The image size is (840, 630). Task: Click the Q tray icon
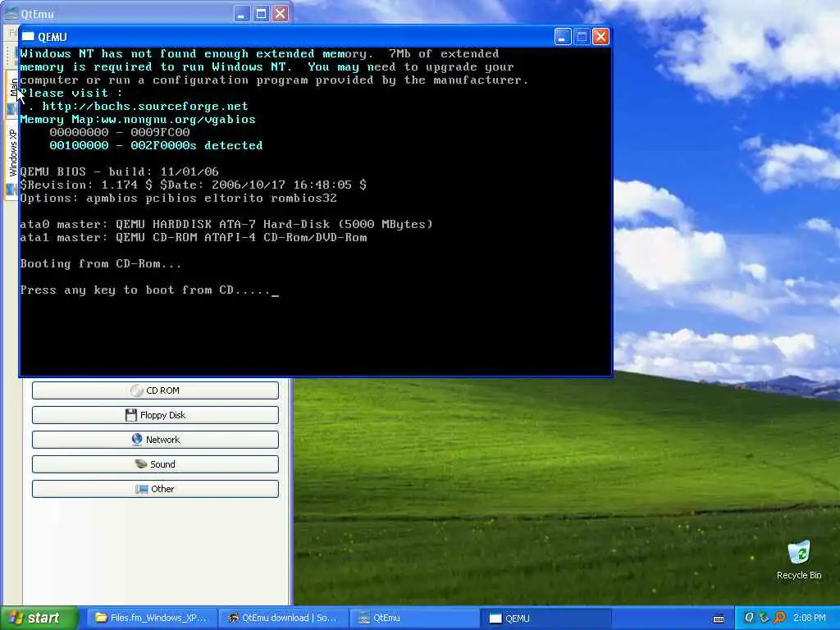coord(749,618)
